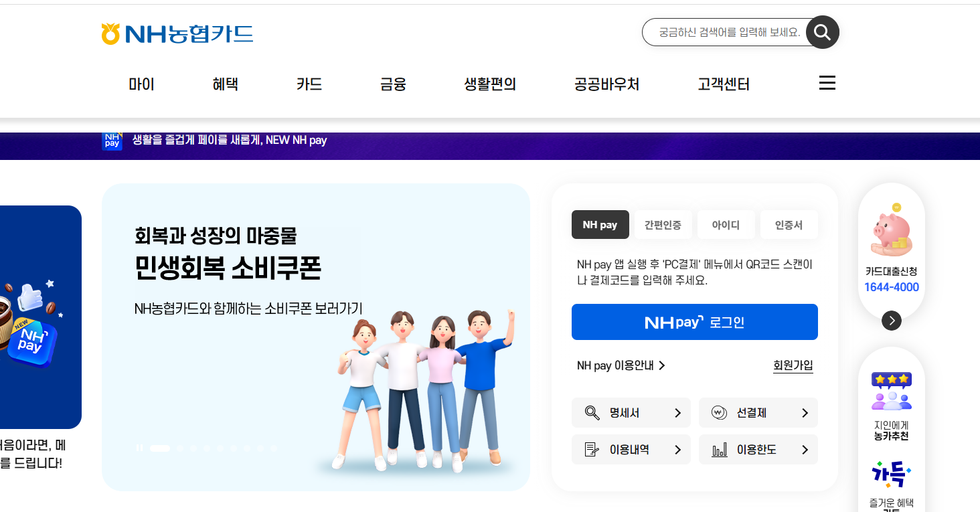
Task: Click the 명세서 magnifier icon
Action: [x=592, y=413]
